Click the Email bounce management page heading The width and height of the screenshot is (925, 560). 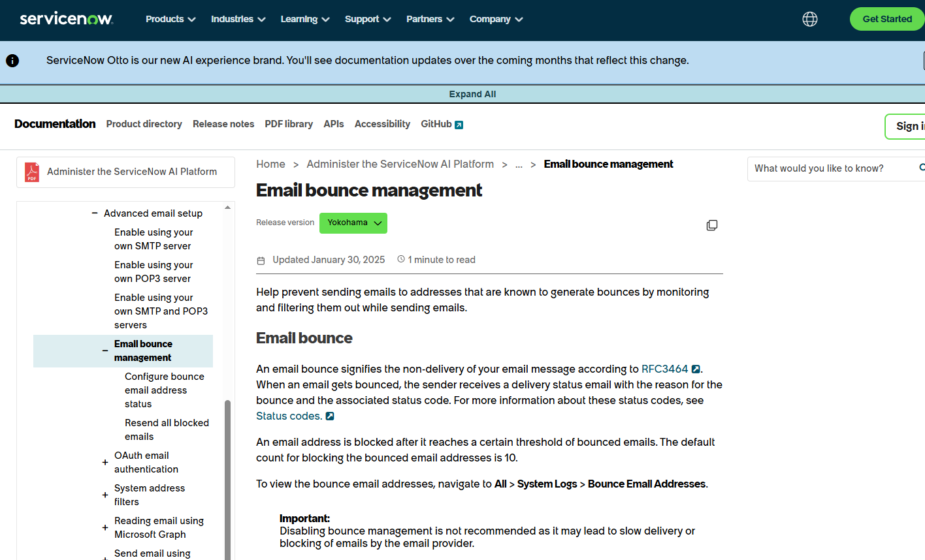(x=369, y=191)
